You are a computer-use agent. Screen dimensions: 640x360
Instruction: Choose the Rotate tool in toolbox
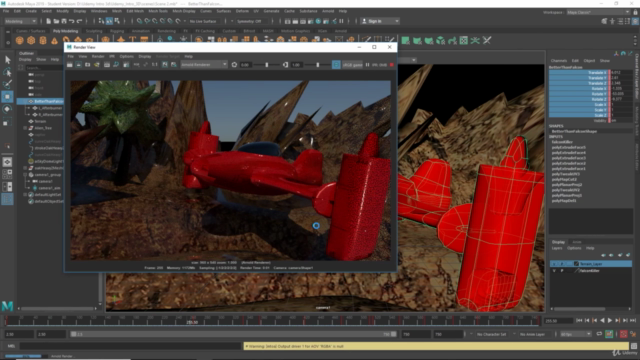pyautogui.click(x=7, y=109)
